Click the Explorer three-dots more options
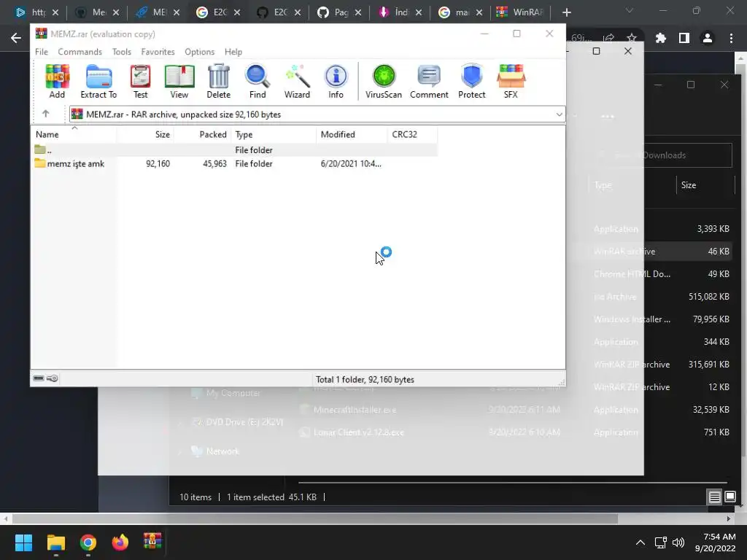This screenshot has height=560, width=747. [608, 116]
